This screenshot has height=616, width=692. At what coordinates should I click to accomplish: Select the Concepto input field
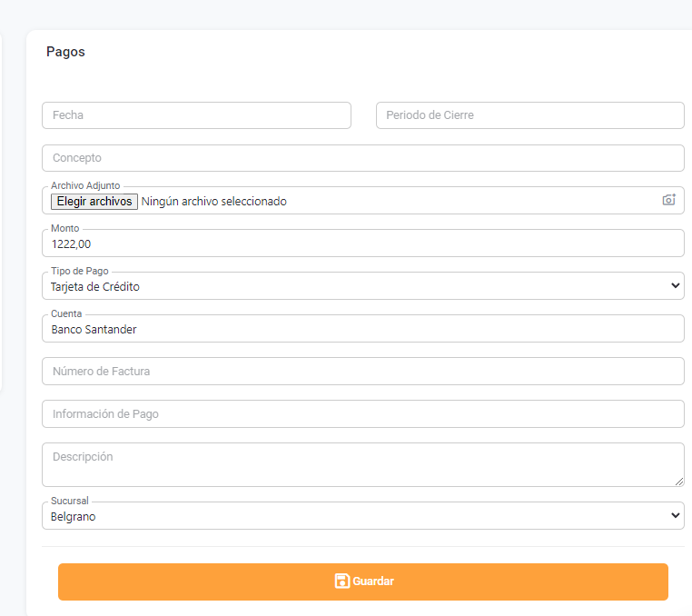tap(362, 158)
